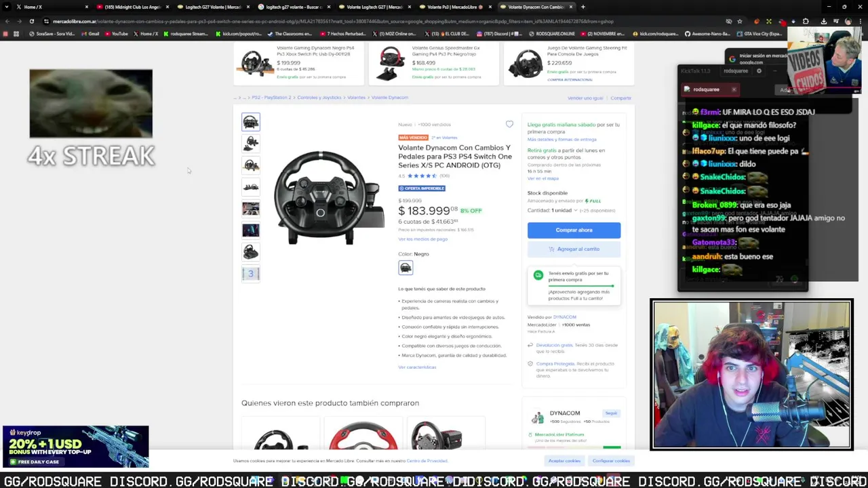The image size is (868, 488).
Task: Click the browser back arrow
Action: [x=7, y=21]
